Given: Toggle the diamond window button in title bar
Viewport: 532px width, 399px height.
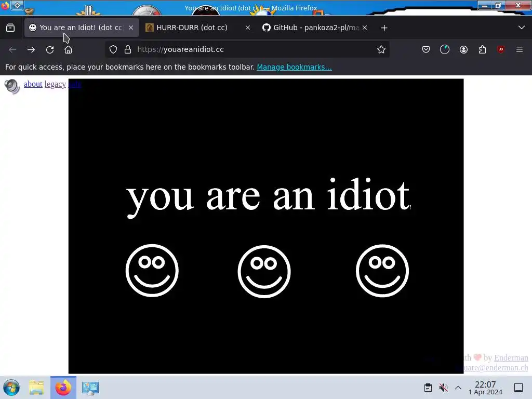Looking at the screenshot, I should (17, 5).
